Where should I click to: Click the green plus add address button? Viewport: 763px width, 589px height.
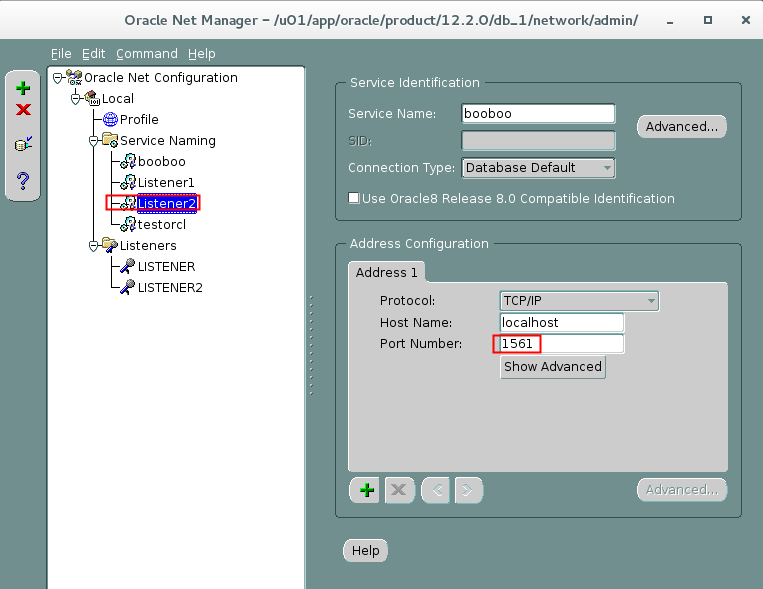click(367, 490)
